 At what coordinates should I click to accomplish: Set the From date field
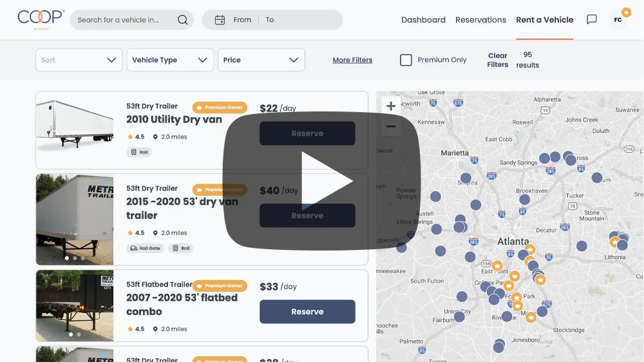[242, 20]
